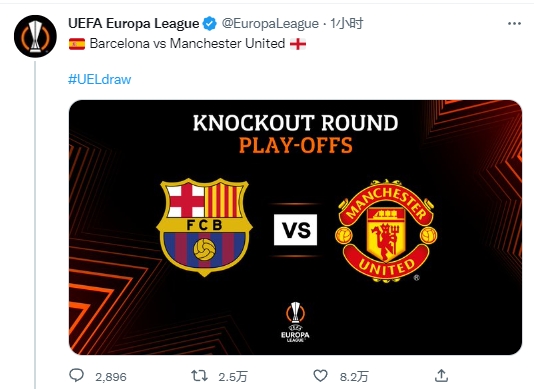Click the Europa League logo at image bottom
The width and height of the screenshot is (534, 389).
coord(295,322)
